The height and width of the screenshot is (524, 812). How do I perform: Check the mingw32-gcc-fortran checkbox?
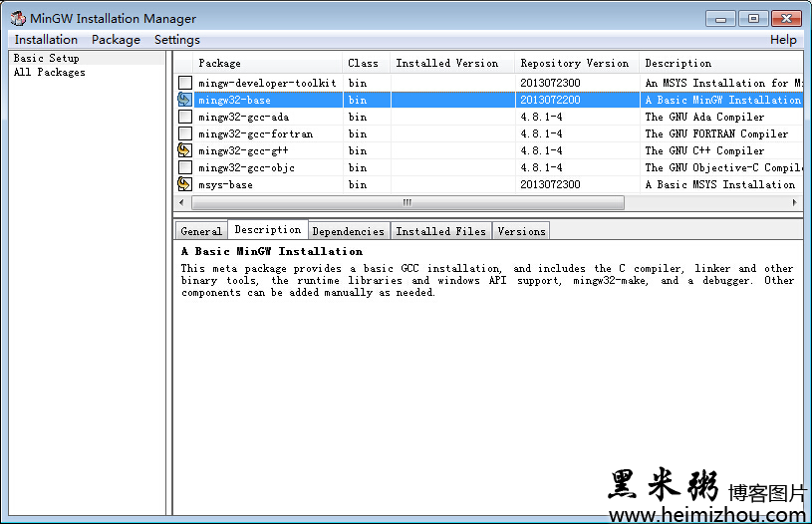[185, 133]
